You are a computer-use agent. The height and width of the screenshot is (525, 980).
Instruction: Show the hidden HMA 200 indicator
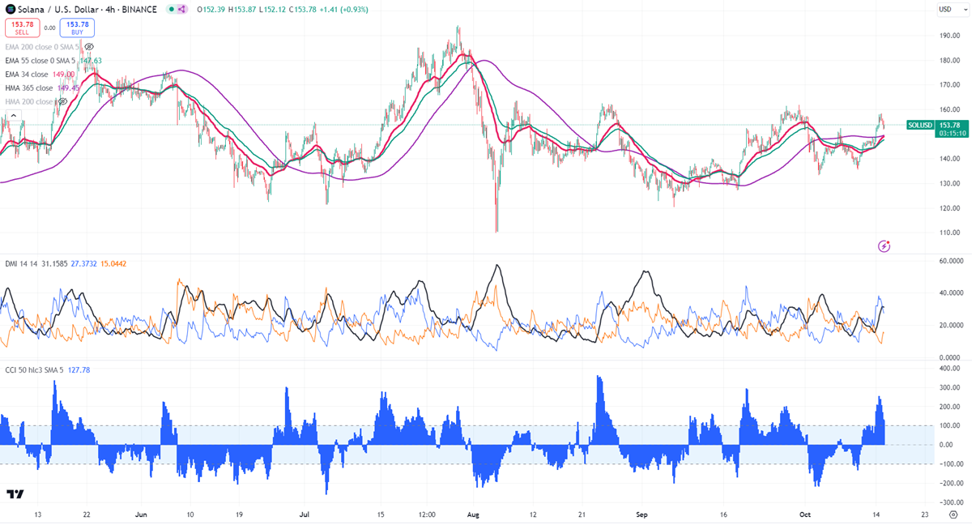pos(62,102)
